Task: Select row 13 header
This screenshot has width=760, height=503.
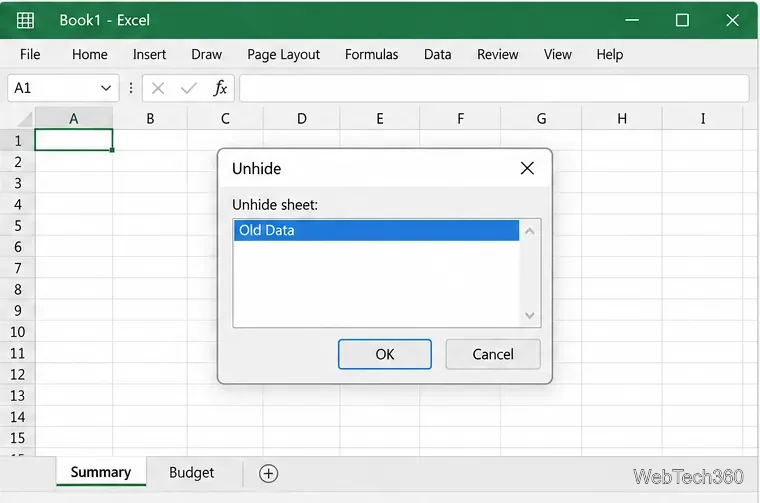Action: pos(18,396)
